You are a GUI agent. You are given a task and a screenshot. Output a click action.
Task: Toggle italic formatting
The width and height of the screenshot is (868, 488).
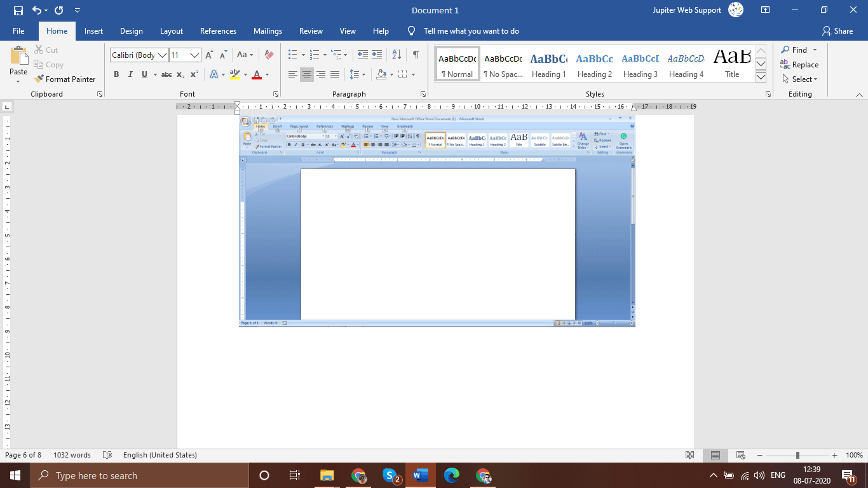click(x=130, y=74)
